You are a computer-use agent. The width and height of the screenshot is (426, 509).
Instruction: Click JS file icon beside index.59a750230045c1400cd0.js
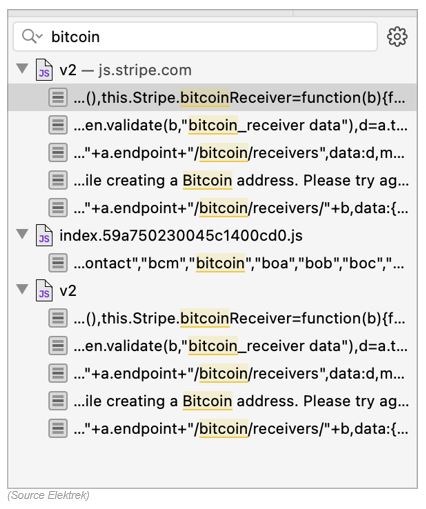[44, 235]
